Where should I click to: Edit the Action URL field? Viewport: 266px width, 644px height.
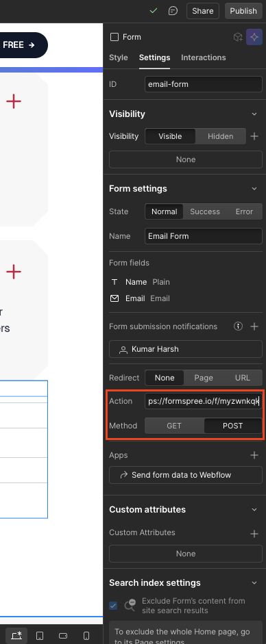click(204, 401)
